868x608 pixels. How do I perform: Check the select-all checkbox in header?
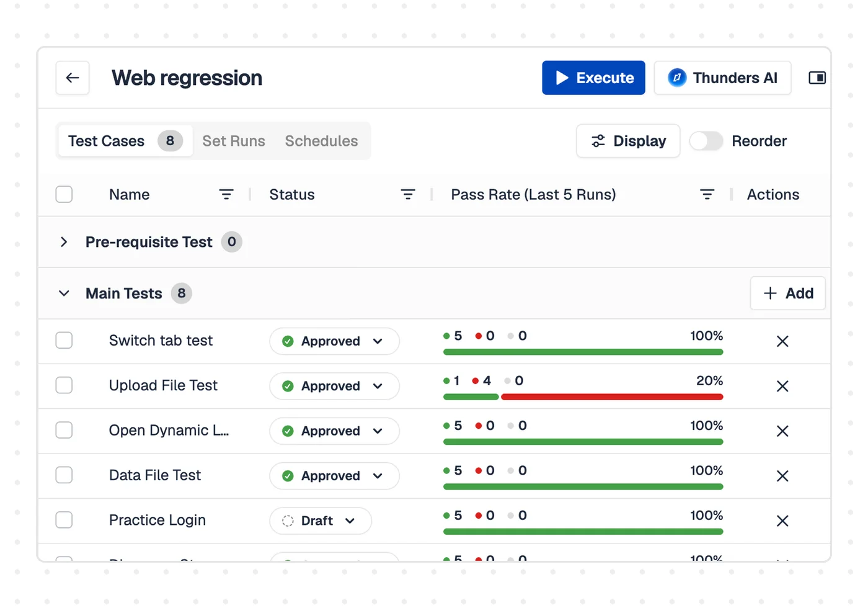click(x=64, y=194)
